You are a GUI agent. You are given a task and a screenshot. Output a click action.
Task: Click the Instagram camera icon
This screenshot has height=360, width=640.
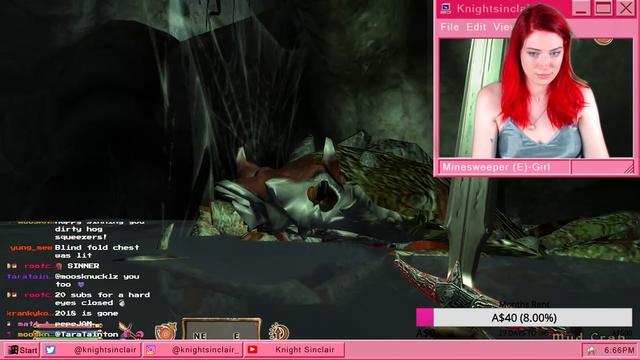click(151, 350)
